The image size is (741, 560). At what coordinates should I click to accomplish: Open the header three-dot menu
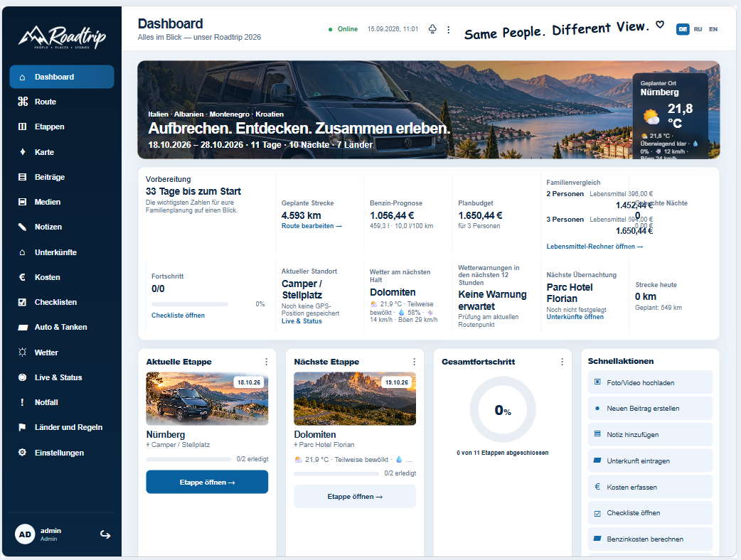click(x=449, y=30)
